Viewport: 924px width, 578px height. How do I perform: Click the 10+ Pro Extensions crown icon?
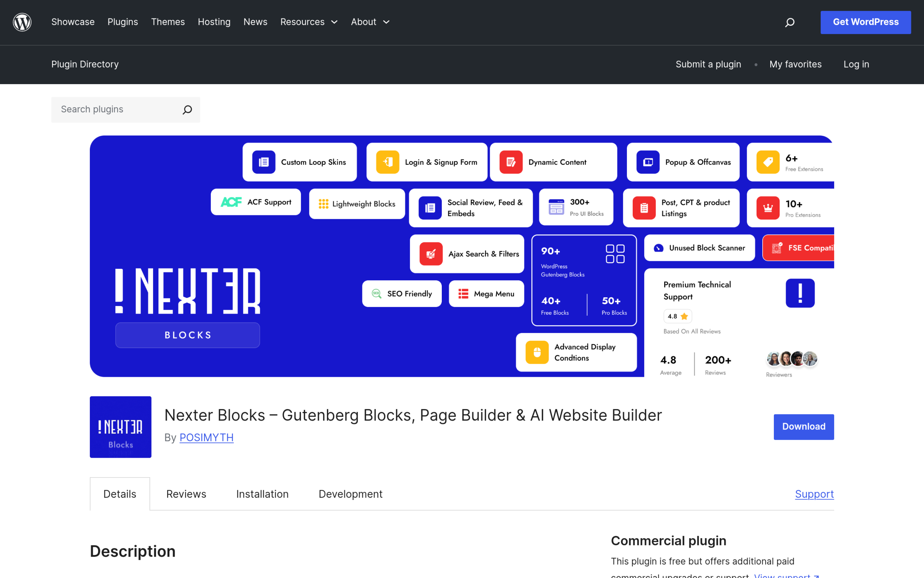pyautogui.click(x=768, y=208)
